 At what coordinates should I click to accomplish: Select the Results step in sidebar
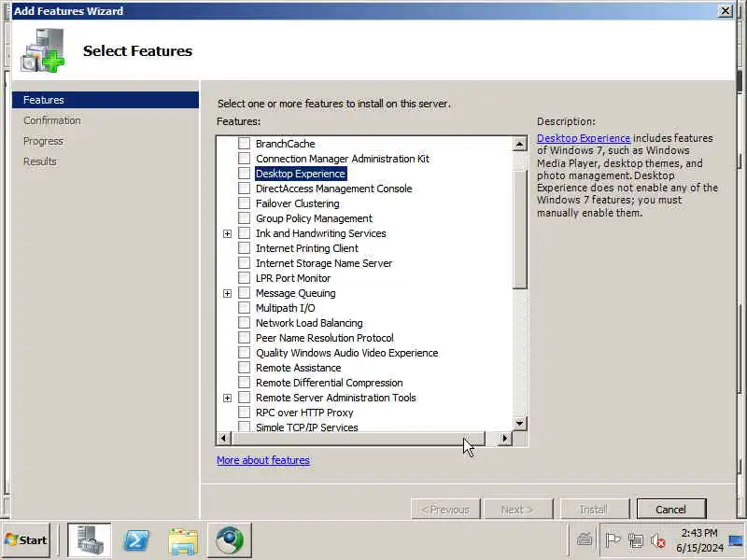(x=40, y=161)
